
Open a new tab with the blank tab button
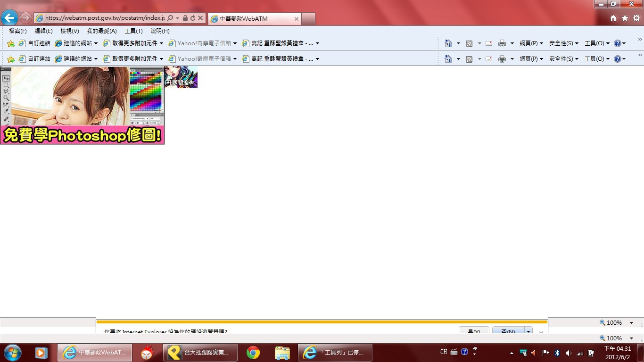308,19
